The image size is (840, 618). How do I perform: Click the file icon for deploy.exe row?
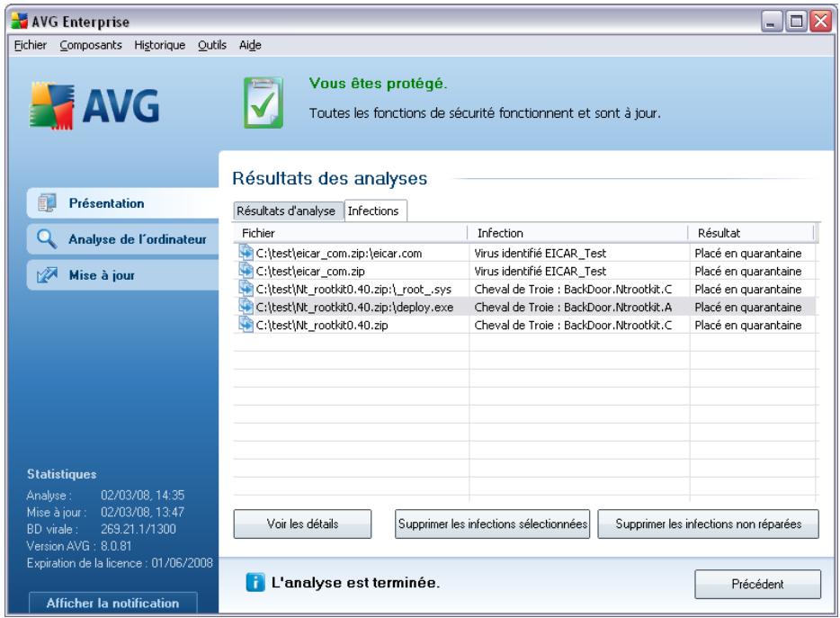click(x=246, y=307)
